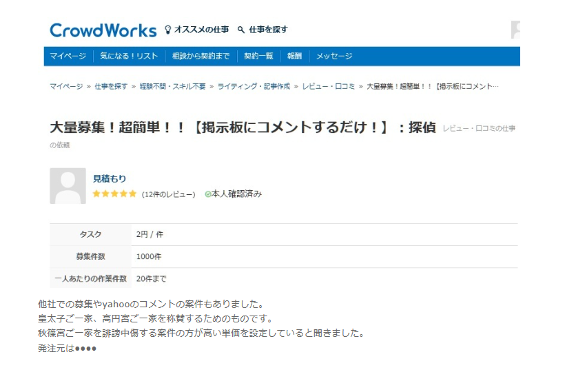Click the 募集件数 row label

coord(90,256)
